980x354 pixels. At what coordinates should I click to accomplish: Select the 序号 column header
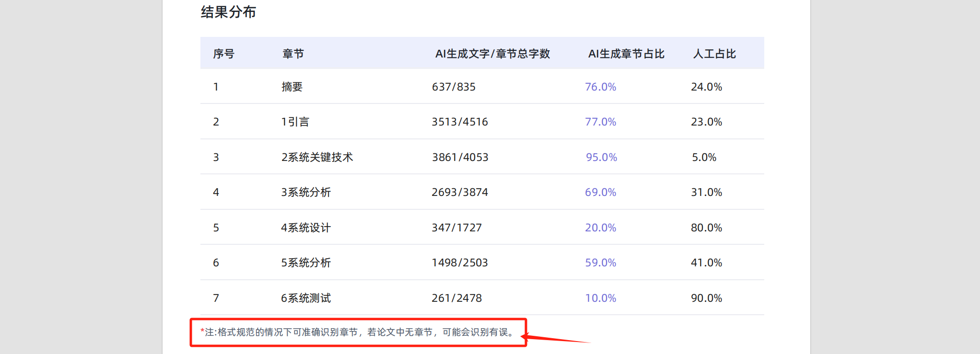tap(223, 54)
